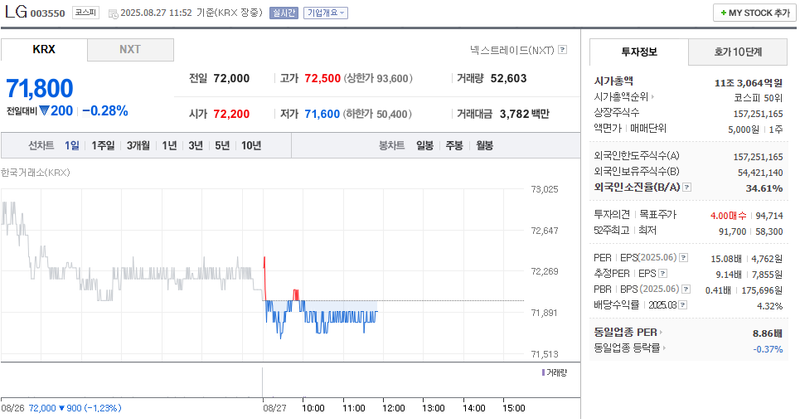Select the 5년 line chart period
This screenshot has width=800, height=419.
tap(222, 145)
